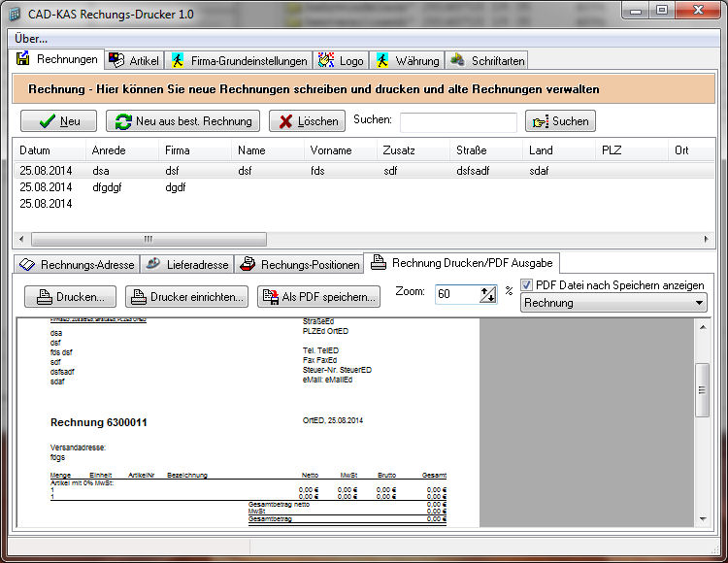Image resolution: width=728 pixels, height=563 pixels.
Task: Click the printer icon on Drucken button
Action: [x=44, y=297]
